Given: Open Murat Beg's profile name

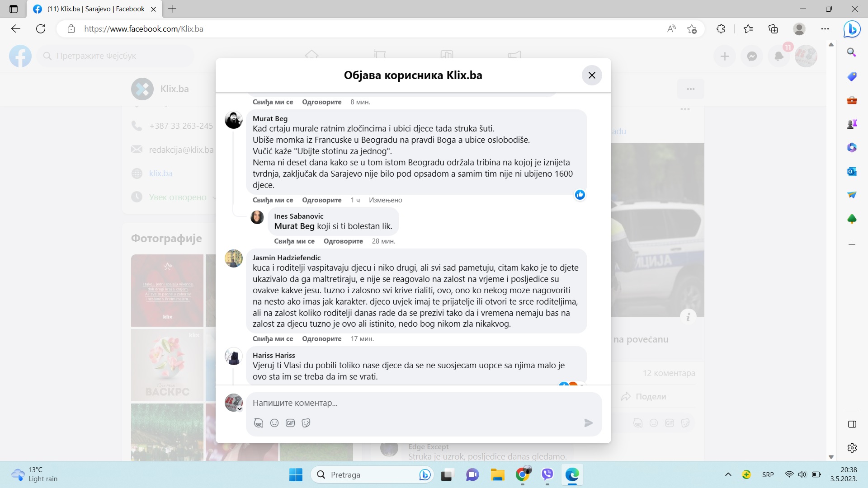Looking at the screenshot, I should coord(270,118).
